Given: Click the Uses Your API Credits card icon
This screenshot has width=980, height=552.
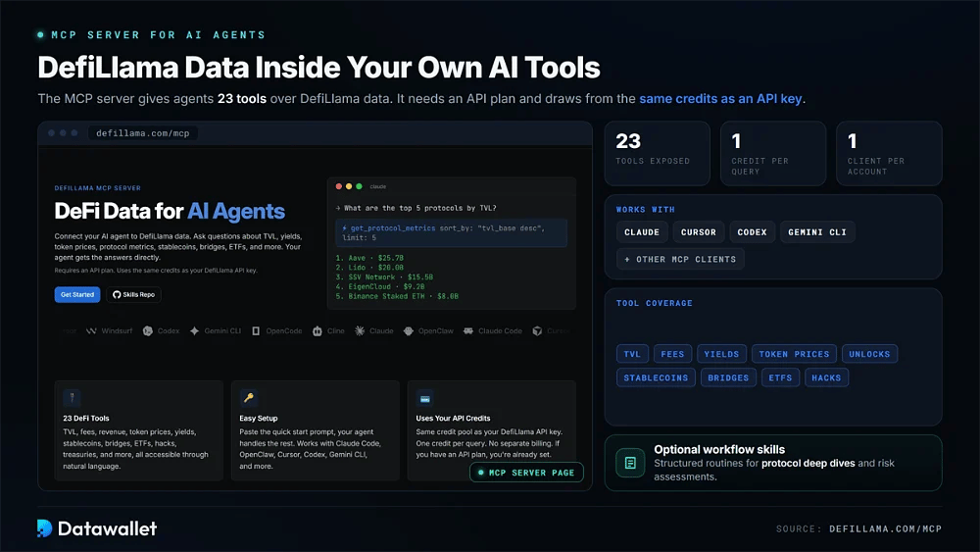Looking at the screenshot, I should pos(425,398).
